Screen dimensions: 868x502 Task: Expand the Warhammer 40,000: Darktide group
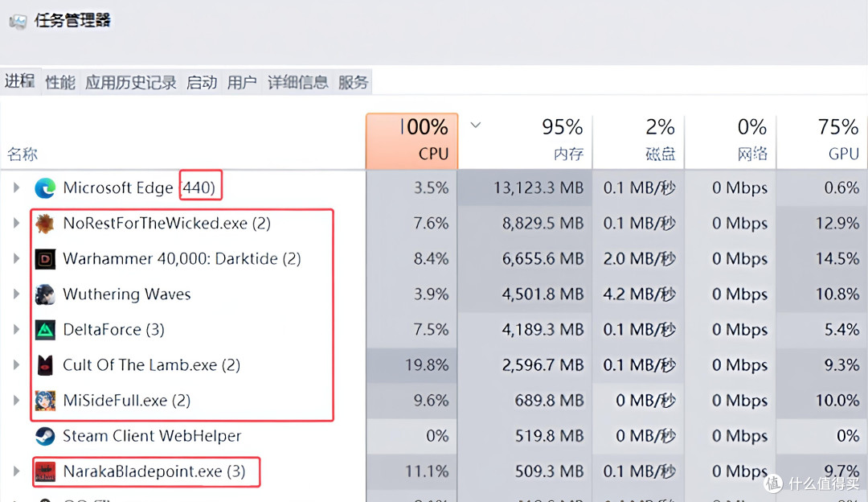[x=17, y=259]
